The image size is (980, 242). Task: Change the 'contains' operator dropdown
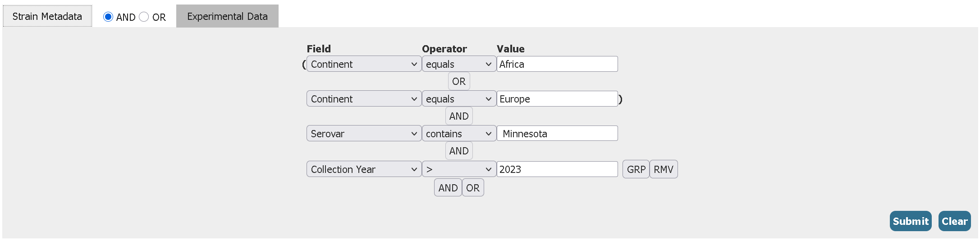[x=458, y=134]
